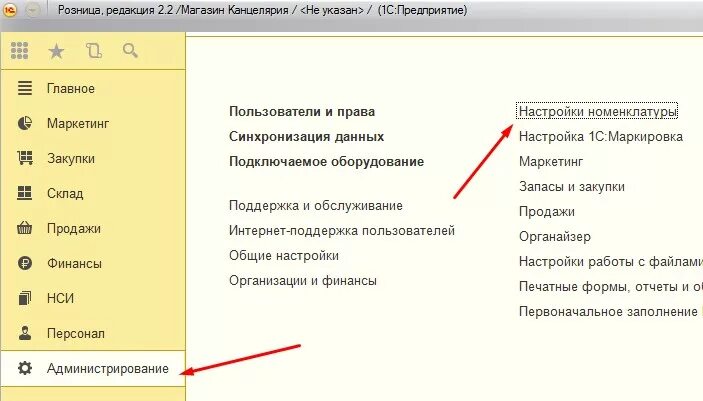Click the Склад boxes icon
Screen dimensions: 703x401
(25, 193)
